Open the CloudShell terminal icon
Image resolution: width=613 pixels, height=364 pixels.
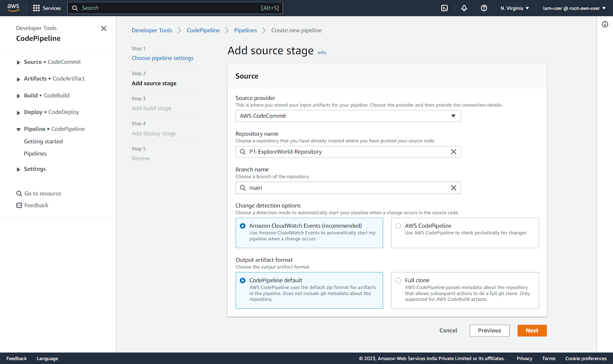(444, 8)
